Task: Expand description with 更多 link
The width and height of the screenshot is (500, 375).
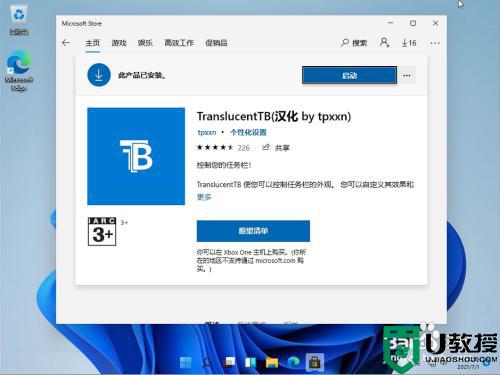Action: click(x=204, y=197)
